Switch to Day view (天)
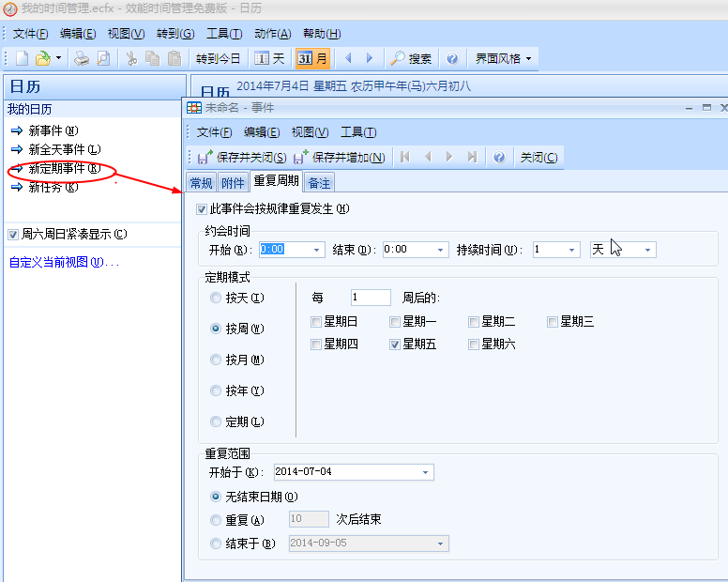Image resolution: width=728 pixels, height=582 pixels. [x=270, y=58]
